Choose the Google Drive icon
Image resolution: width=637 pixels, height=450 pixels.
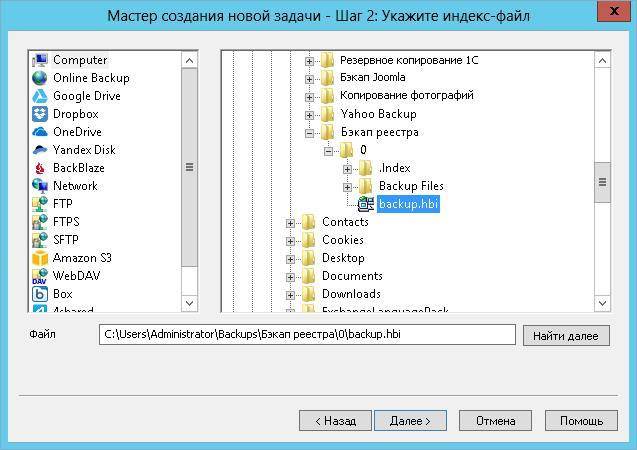click(40, 96)
